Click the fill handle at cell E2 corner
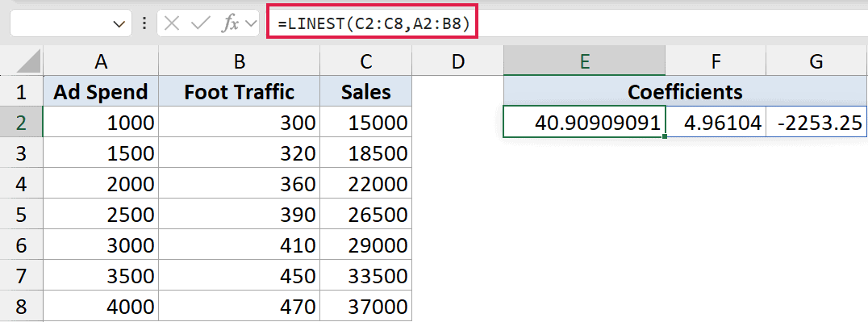Viewport: 868px width, 322px height. tap(664, 136)
